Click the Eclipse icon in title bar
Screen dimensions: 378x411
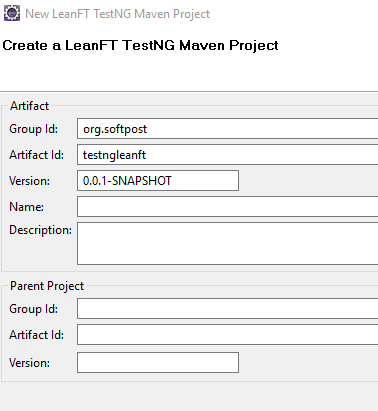[x=12, y=13]
